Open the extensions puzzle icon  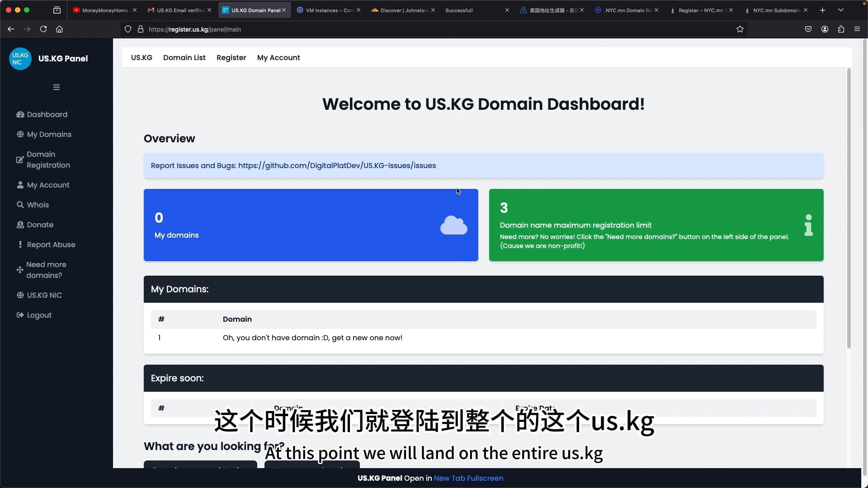pyautogui.click(x=841, y=29)
